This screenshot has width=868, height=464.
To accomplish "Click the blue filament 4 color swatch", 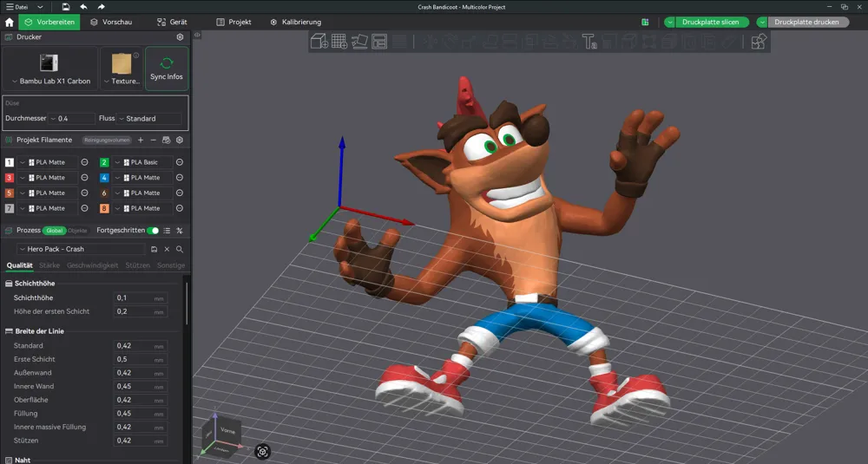I will tap(104, 178).
